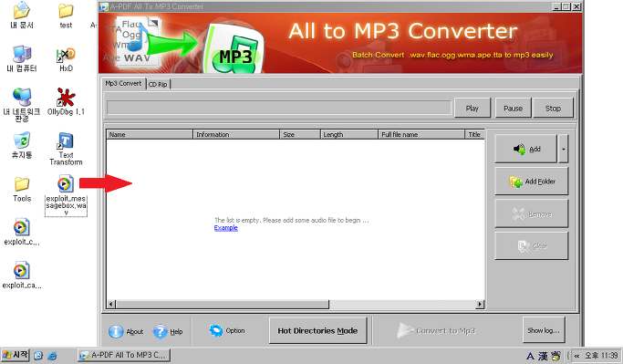Sort by the Title column header
This screenshot has width=623, height=364.
coord(475,135)
